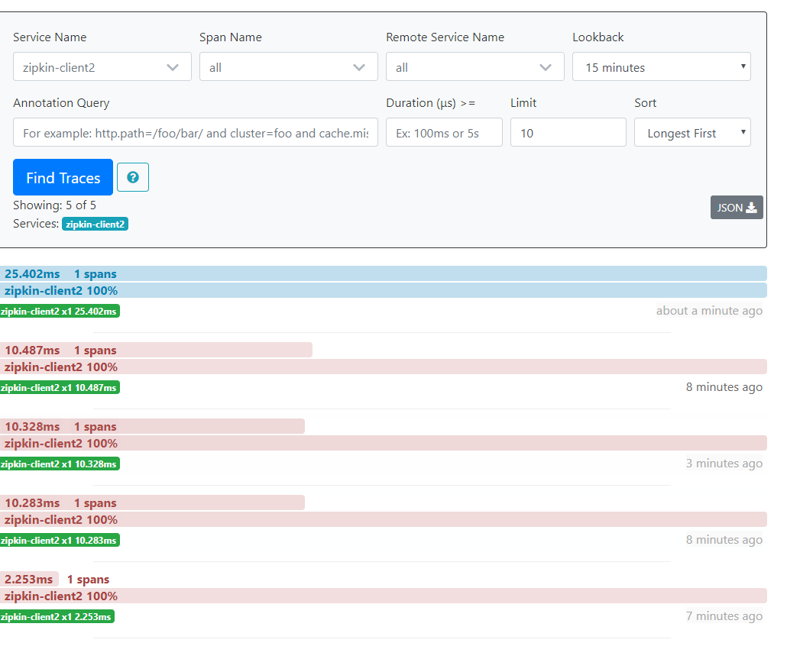This screenshot has width=787, height=672.
Task: Click the '7 minutes ago' timestamp
Action: tap(724, 615)
